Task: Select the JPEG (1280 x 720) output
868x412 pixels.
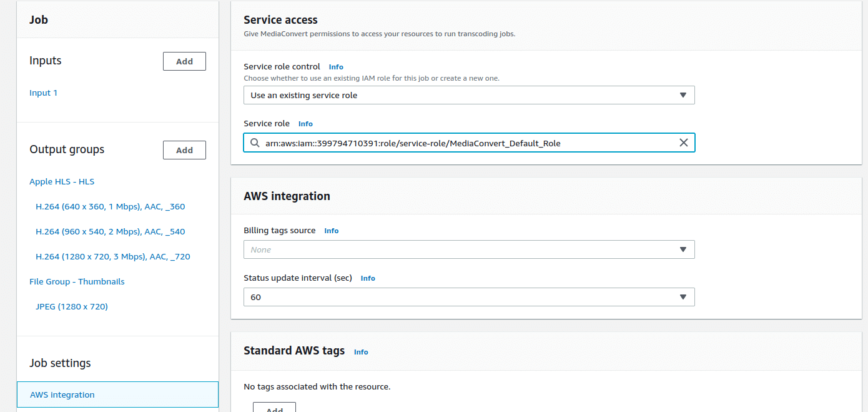Action: [x=72, y=306]
